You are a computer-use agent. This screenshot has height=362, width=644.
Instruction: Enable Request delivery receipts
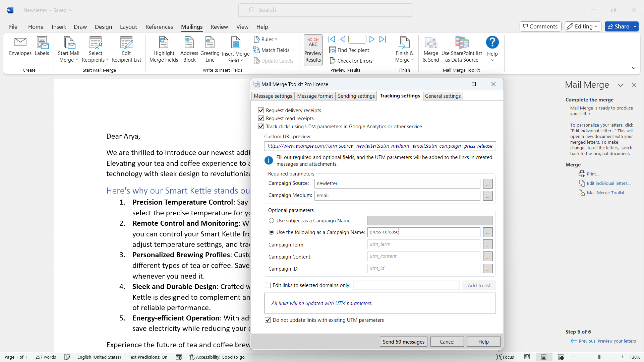click(261, 110)
